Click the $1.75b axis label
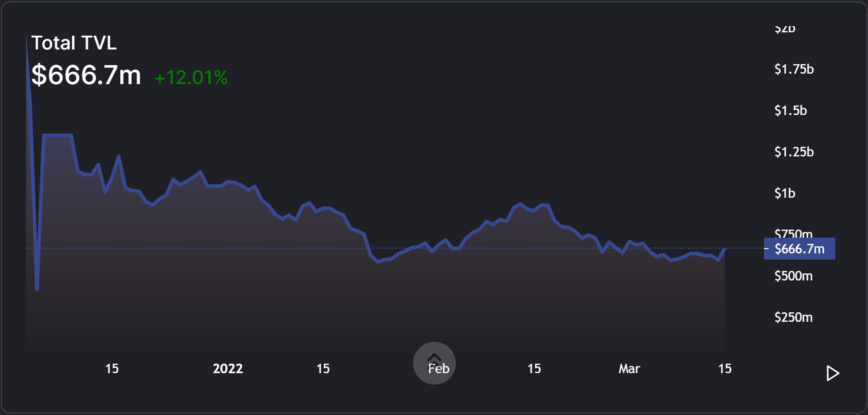Viewport: 868px width, 415px height. [794, 69]
